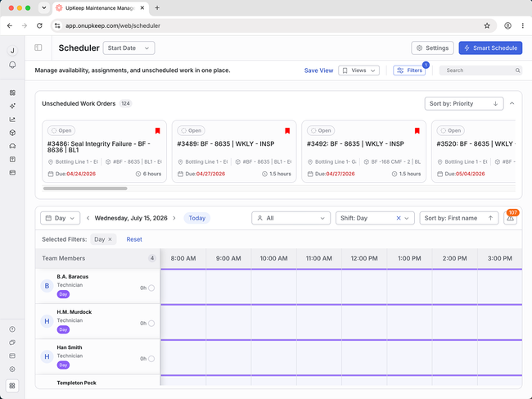Go to previous day arrow
Screen dimensions: 532x399
(x=88, y=218)
